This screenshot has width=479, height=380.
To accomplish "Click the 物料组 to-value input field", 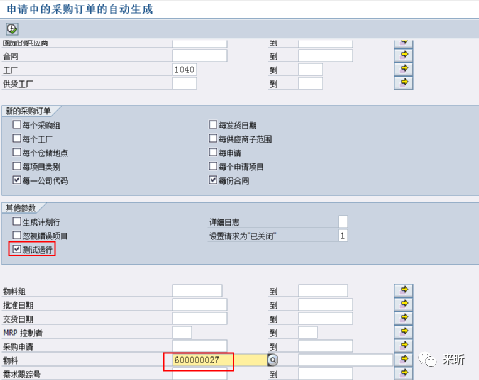I will click(x=323, y=291).
